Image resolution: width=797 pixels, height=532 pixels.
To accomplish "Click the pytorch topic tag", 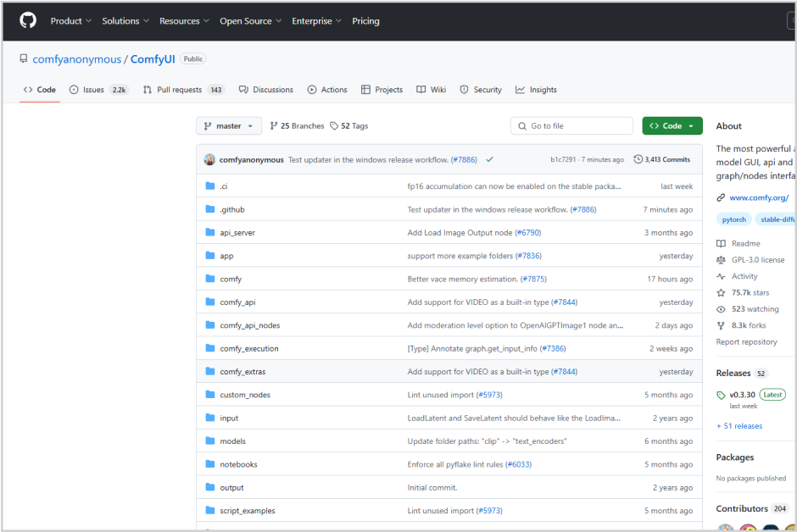I will tap(734, 219).
